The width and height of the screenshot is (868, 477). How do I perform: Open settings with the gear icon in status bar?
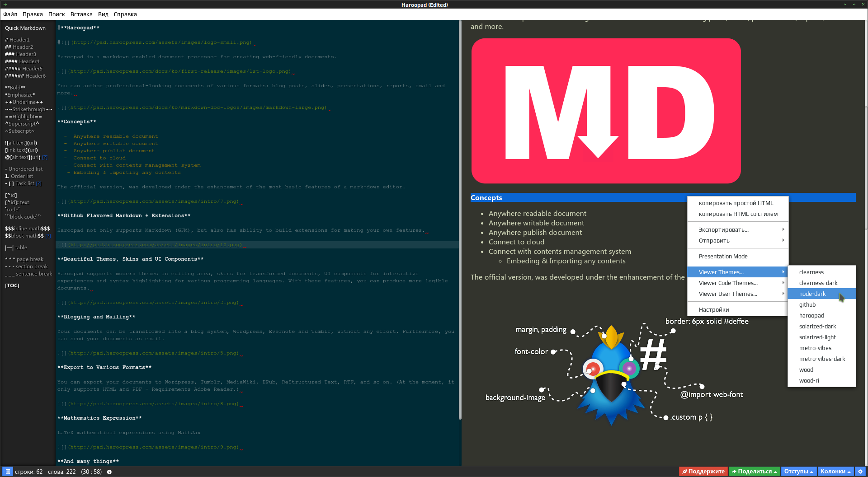(861, 472)
